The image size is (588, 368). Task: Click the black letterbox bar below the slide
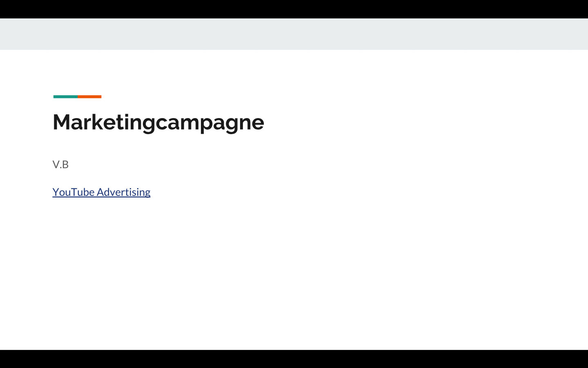tap(294, 359)
